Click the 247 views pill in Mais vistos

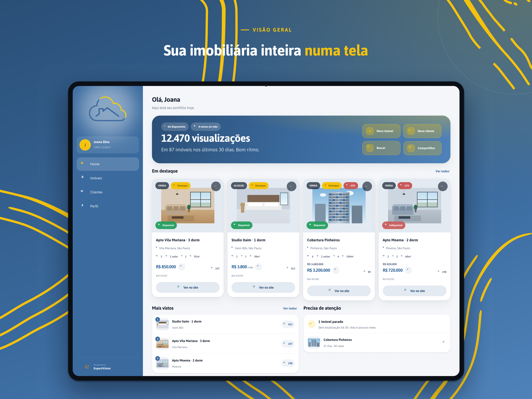288,344
